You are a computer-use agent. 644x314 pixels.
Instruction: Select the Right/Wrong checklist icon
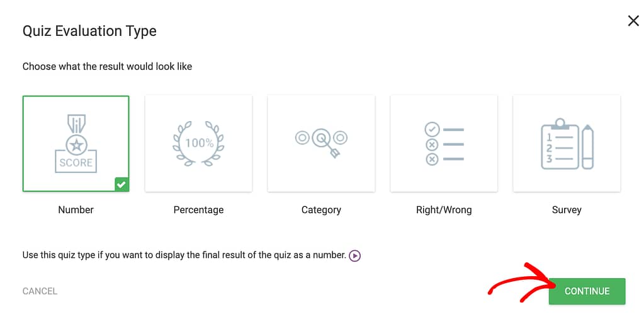pos(444,144)
